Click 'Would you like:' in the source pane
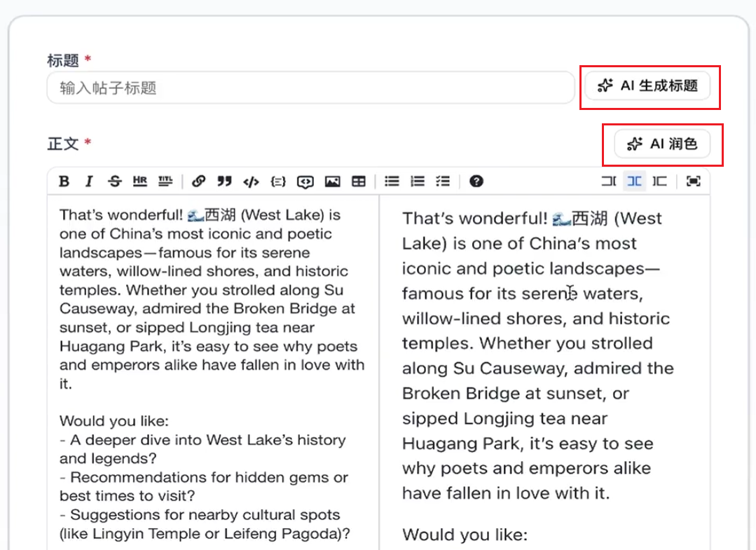Image resolution: width=756 pixels, height=550 pixels. tap(114, 421)
